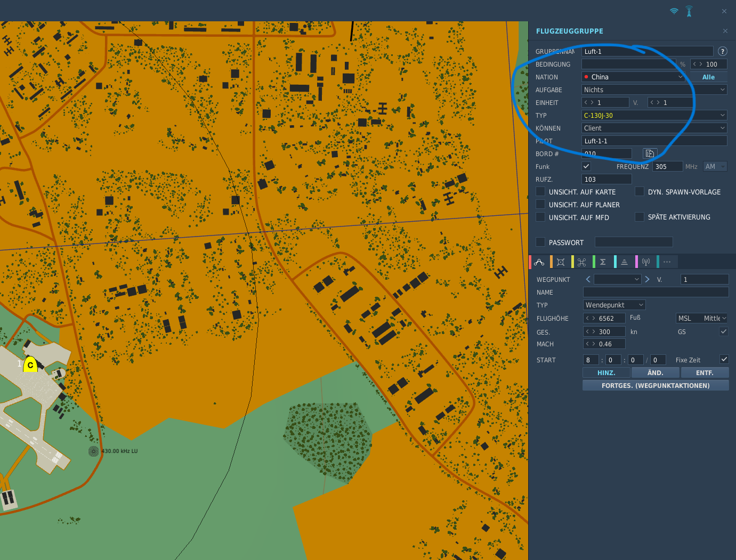This screenshot has height=560, width=736.
Task: Uncheck the Funk checkbox
Action: 586,166
